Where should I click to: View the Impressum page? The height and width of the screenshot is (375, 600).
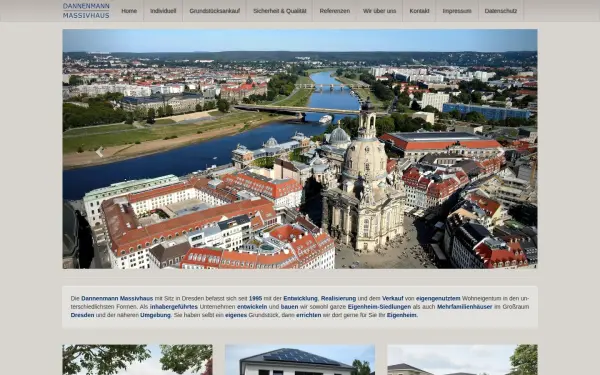pos(457,11)
